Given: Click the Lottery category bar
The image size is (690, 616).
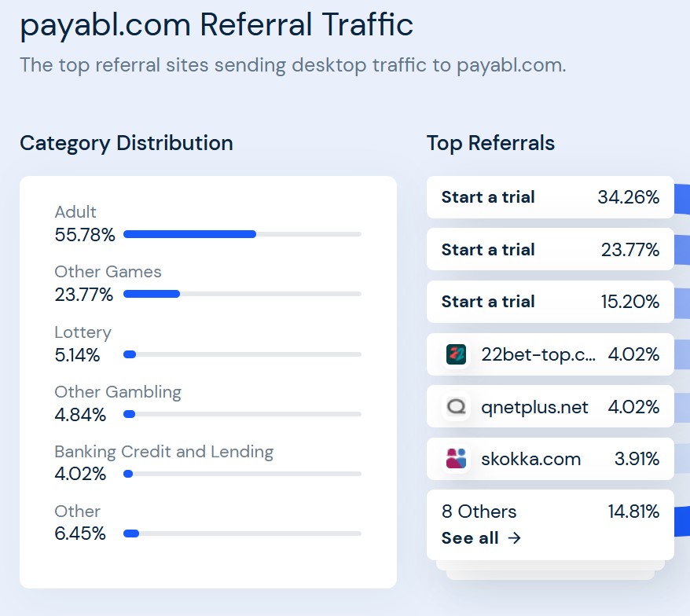Looking at the screenshot, I should [243, 354].
